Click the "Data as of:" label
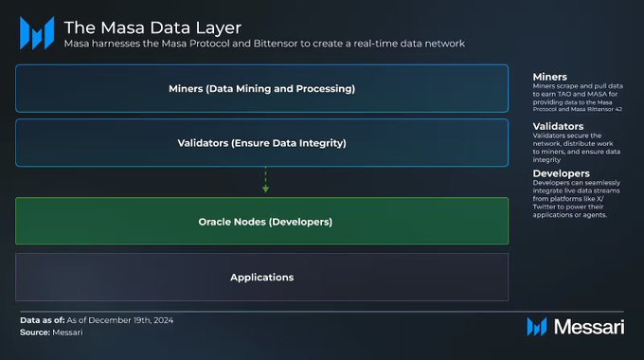Image resolution: width=644 pixels, height=360 pixels. [x=43, y=320]
